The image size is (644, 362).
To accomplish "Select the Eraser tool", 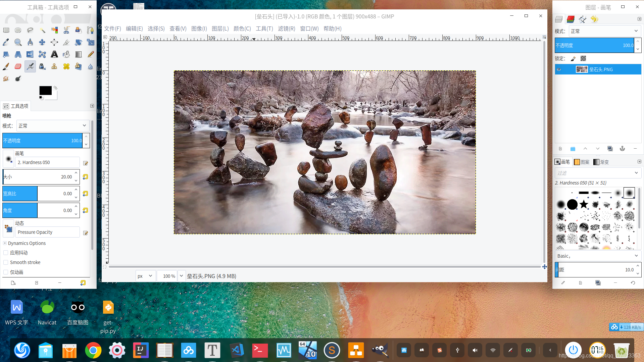I will click(x=18, y=66).
